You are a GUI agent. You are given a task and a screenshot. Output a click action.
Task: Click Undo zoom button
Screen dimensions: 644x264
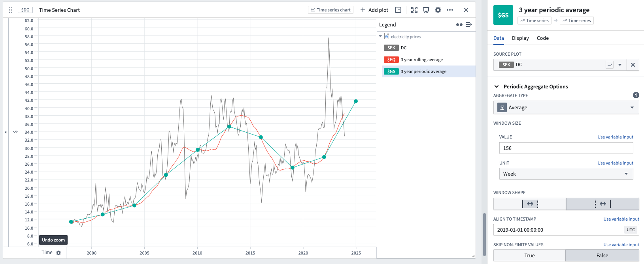53,240
